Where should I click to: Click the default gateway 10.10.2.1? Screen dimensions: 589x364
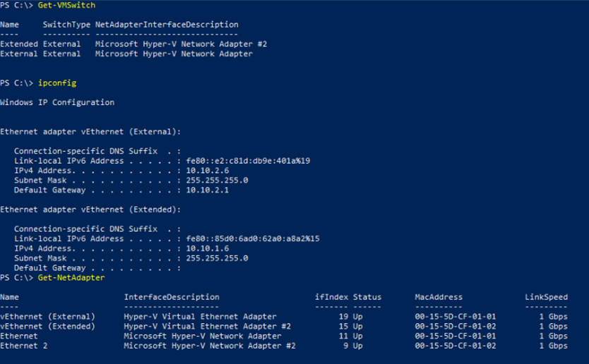click(x=208, y=190)
